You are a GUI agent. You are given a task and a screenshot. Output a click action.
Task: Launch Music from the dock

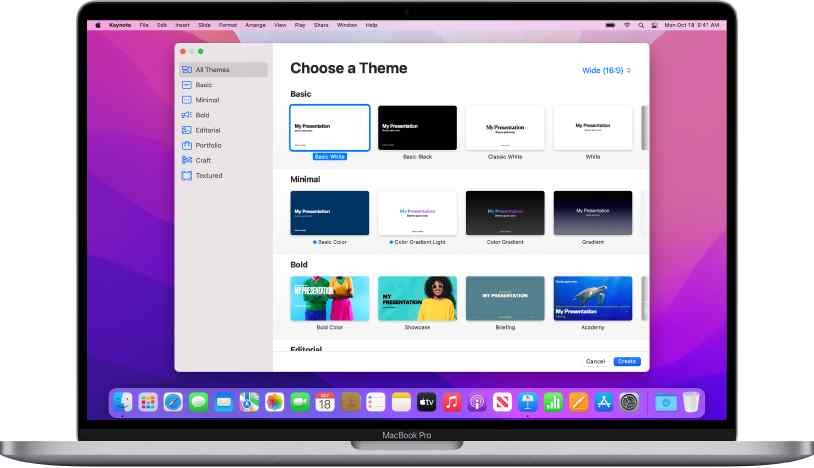pyautogui.click(x=452, y=402)
